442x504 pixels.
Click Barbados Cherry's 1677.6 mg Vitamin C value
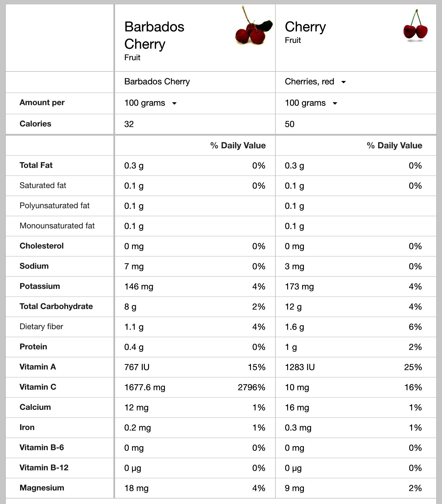point(145,387)
